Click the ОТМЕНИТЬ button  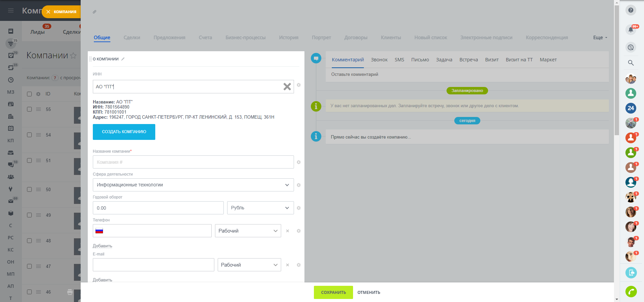click(369, 293)
